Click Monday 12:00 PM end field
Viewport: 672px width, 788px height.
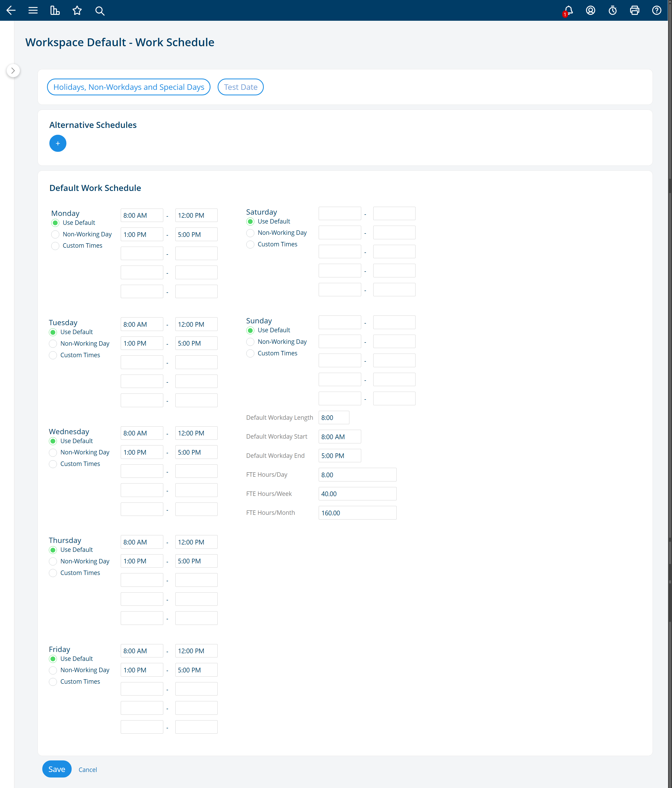pyautogui.click(x=196, y=215)
